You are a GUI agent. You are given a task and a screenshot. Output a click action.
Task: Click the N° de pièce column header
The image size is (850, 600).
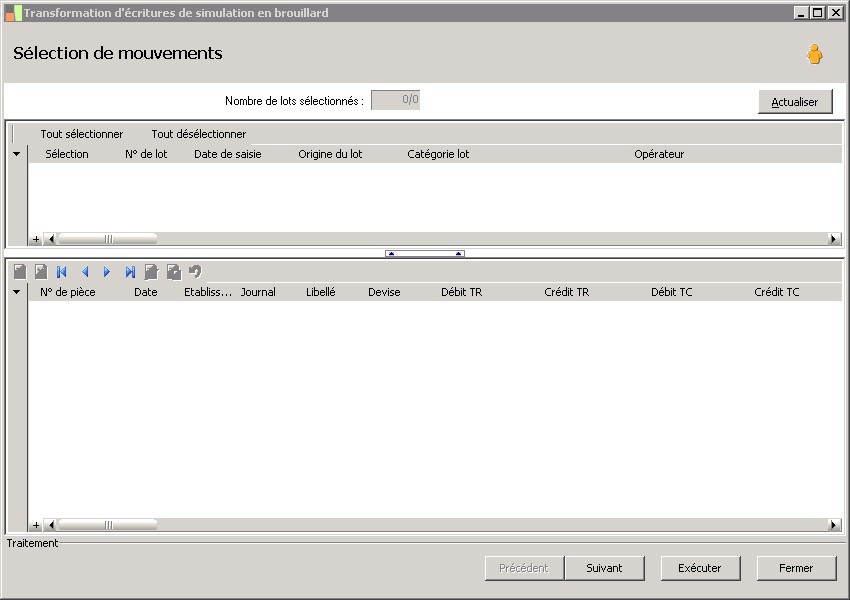pyautogui.click(x=68, y=292)
